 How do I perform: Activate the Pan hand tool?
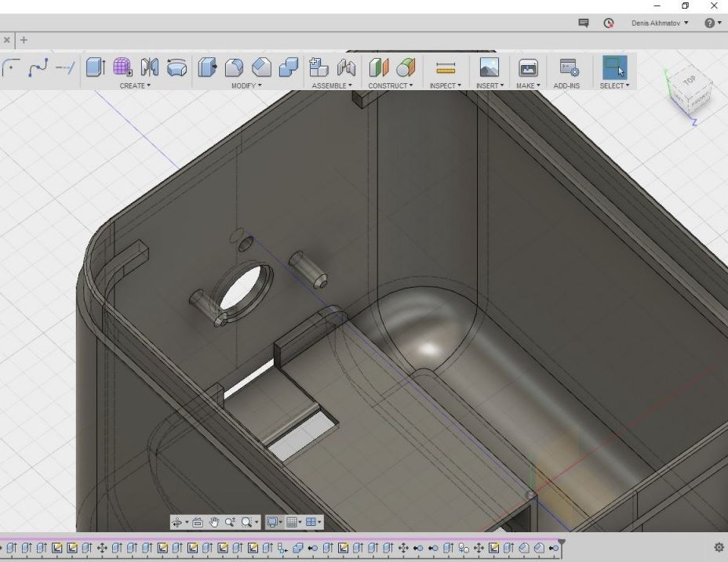214,522
